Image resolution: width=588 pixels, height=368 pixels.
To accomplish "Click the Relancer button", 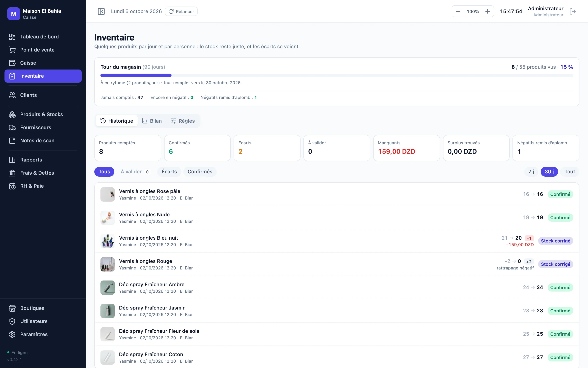I will [181, 11].
